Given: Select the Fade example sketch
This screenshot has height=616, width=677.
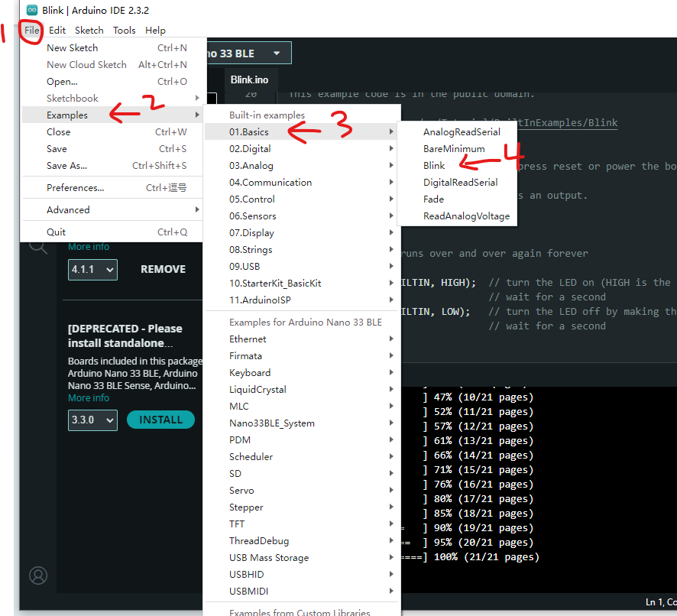Looking at the screenshot, I should [x=433, y=199].
